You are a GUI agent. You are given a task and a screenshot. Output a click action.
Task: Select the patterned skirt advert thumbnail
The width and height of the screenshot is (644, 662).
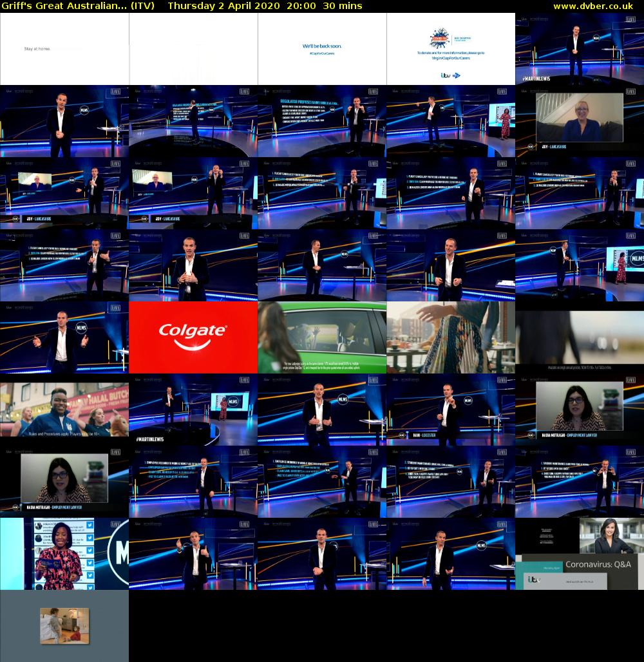[451, 337]
